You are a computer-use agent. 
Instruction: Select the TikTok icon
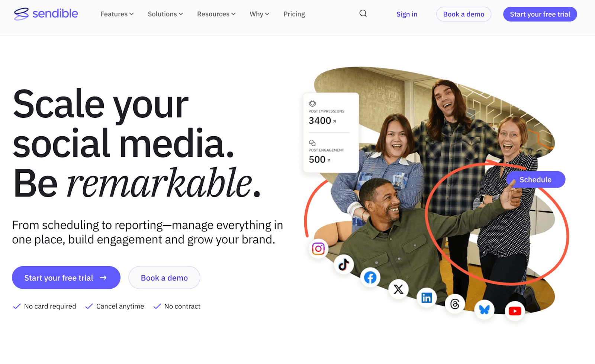click(344, 264)
